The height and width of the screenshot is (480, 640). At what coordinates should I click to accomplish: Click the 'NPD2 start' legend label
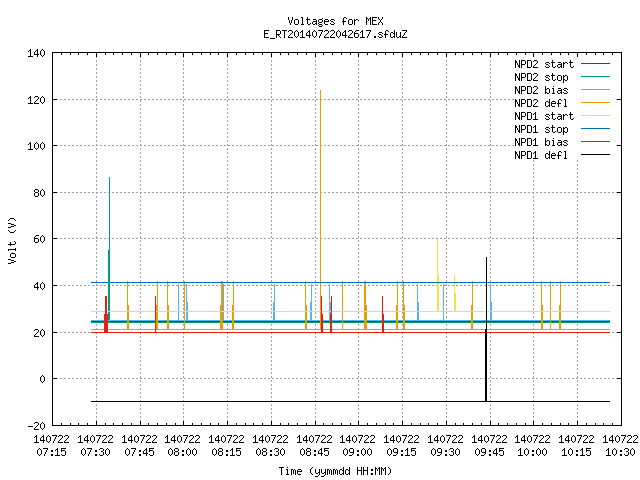(544, 64)
